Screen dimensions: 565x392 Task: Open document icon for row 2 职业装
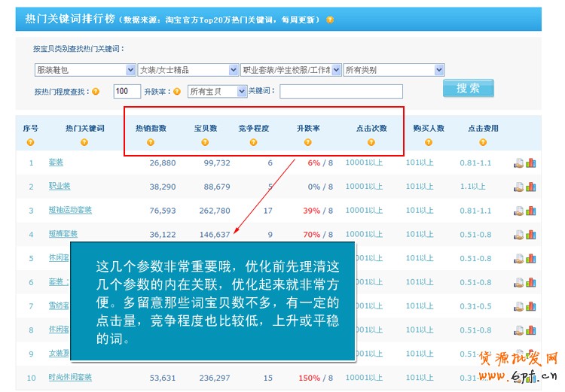519,187
